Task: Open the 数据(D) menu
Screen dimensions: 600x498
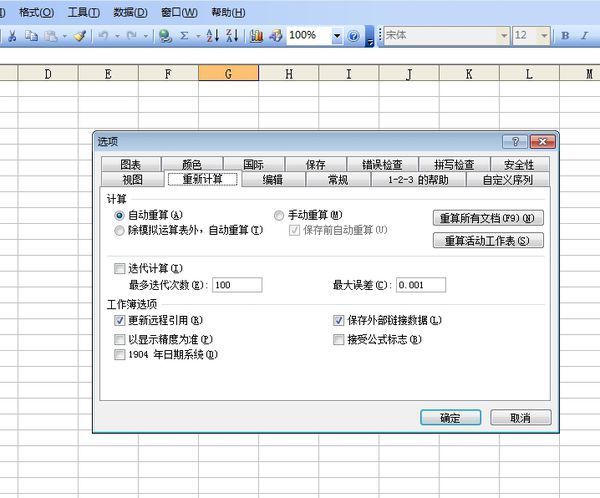Action: (x=130, y=12)
